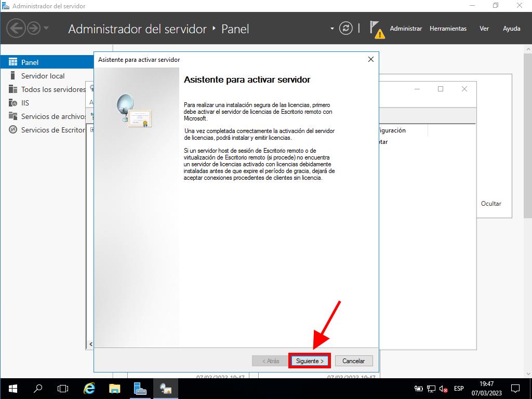Open Internet Explorer from the taskbar
Screen dimensions: 532x399
pos(89,388)
